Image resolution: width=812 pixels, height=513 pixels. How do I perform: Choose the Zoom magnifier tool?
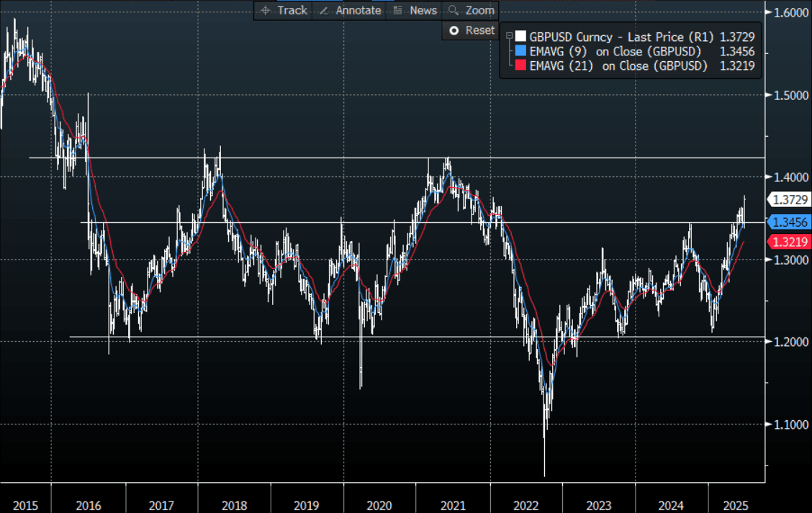471,10
